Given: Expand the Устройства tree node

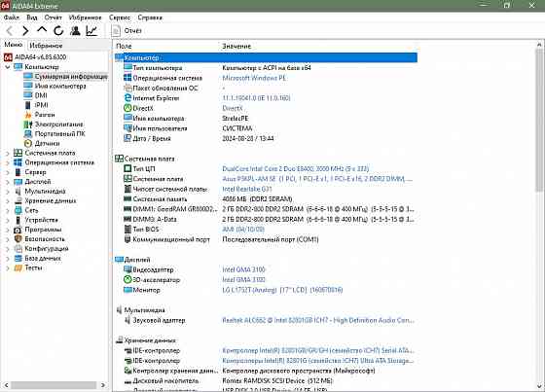Looking at the screenshot, I should pos(8,220).
